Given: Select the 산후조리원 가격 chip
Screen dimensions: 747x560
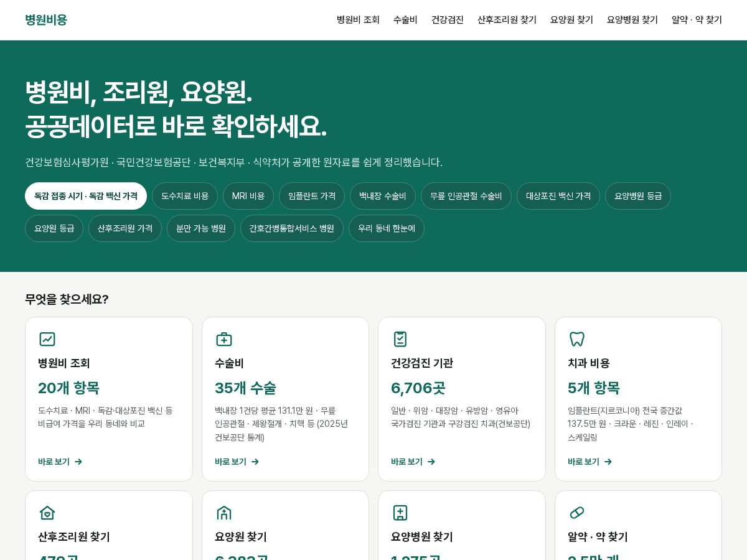Looking at the screenshot, I should (x=125, y=228).
